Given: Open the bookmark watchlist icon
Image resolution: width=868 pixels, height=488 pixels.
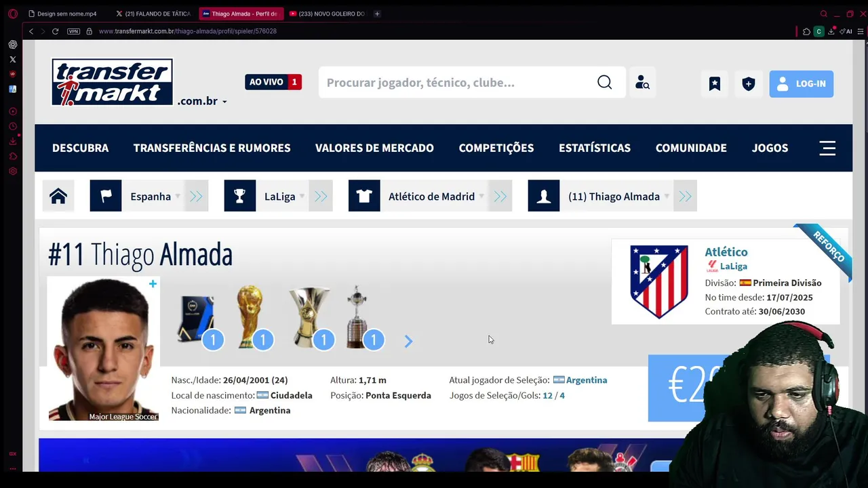Looking at the screenshot, I should (715, 84).
